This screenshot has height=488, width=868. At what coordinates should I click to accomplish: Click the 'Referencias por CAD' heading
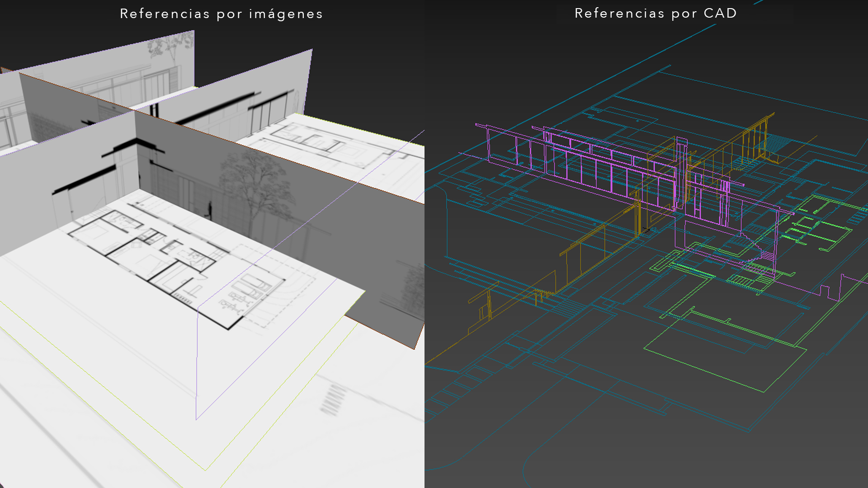tap(656, 13)
